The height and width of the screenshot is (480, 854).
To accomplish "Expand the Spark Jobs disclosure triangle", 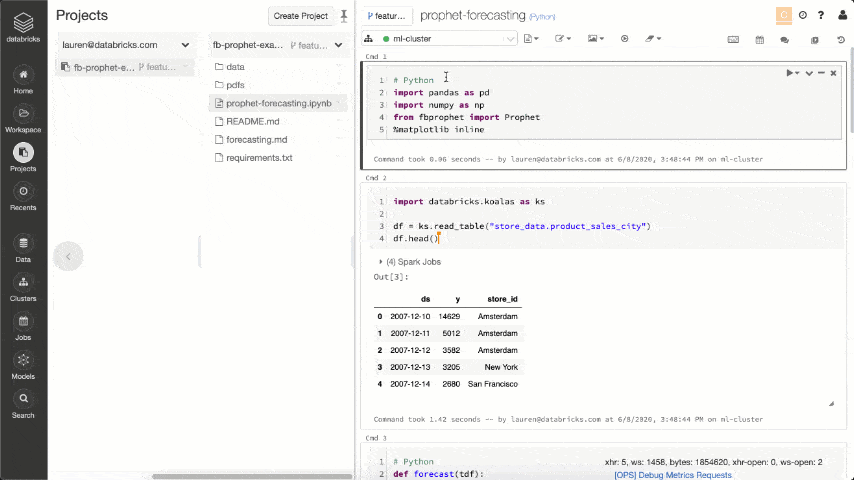I will pos(381,262).
